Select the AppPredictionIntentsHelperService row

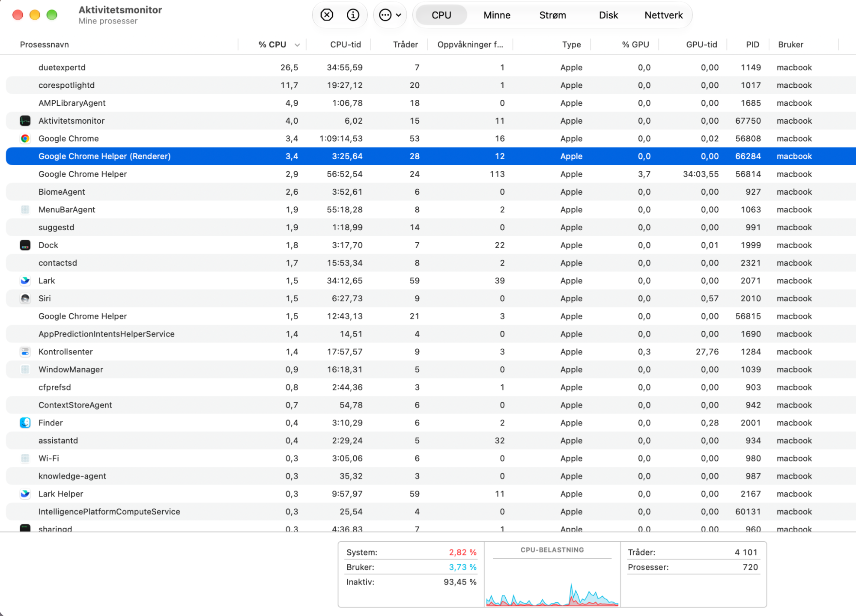(x=431, y=334)
